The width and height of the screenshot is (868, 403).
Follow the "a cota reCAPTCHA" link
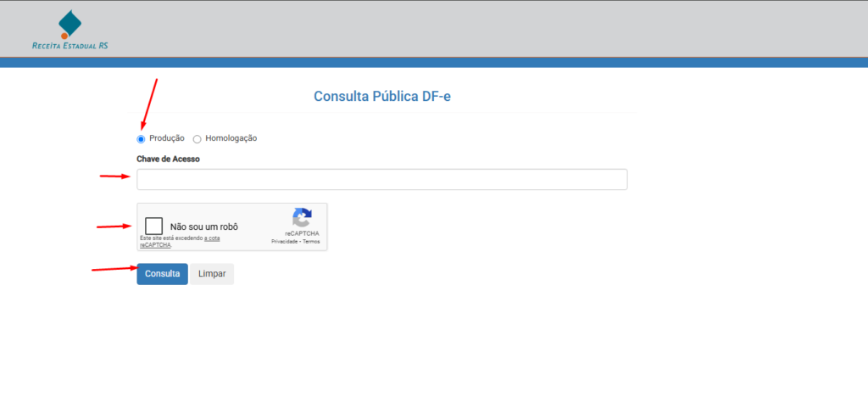coord(205,239)
